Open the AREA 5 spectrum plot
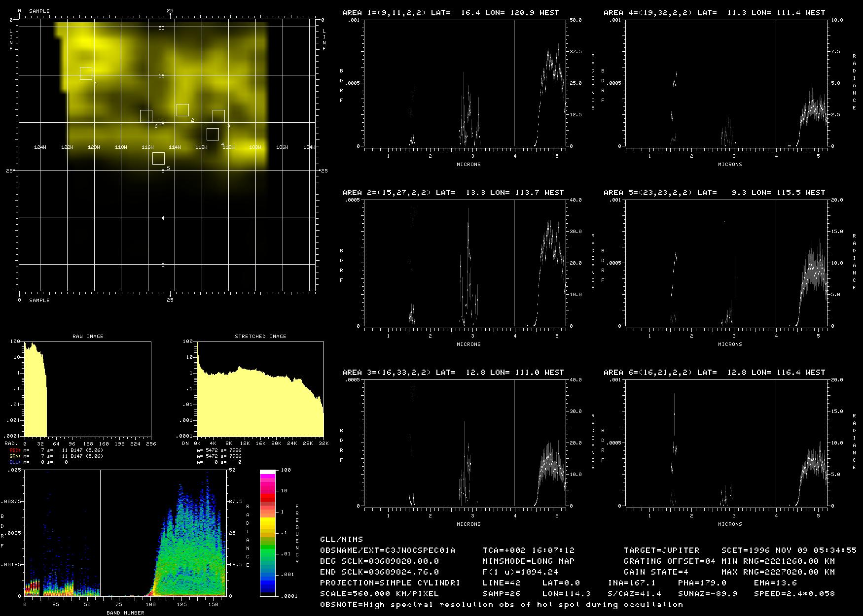 [726, 263]
